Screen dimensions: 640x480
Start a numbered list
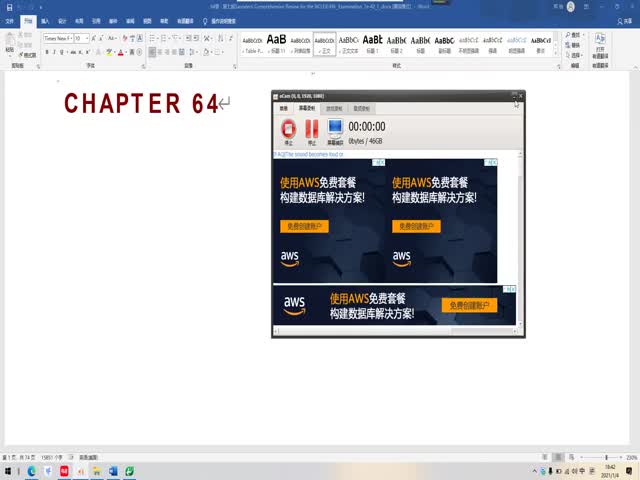[164, 38]
